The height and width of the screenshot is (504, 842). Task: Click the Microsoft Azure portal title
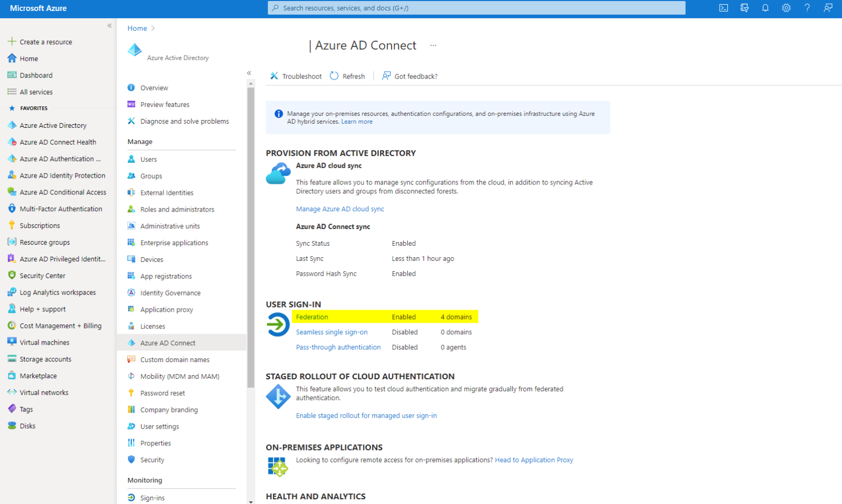click(x=38, y=8)
